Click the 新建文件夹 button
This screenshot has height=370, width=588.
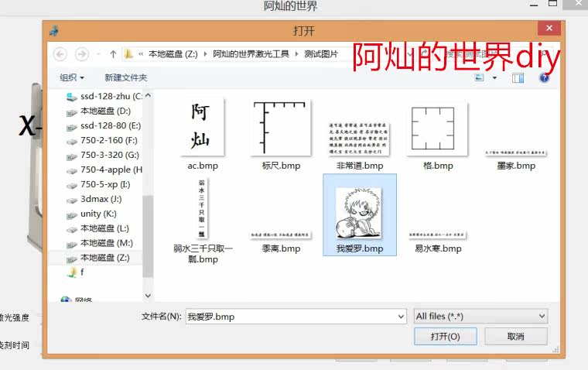tap(126, 77)
